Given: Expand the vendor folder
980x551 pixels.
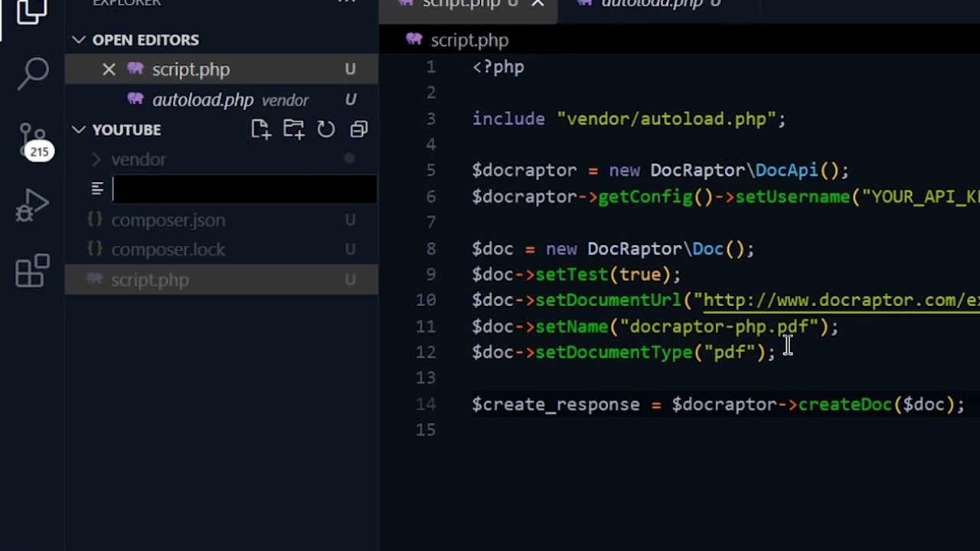Looking at the screenshot, I should [138, 159].
